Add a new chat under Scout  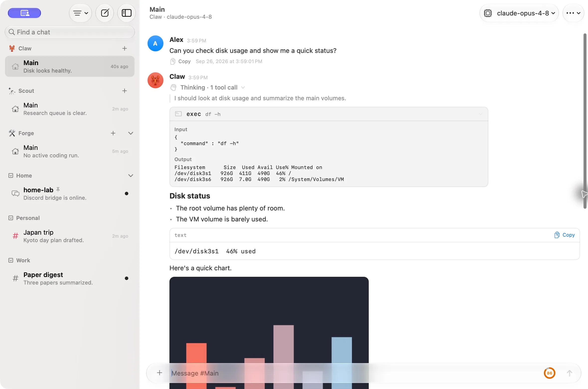click(x=125, y=91)
